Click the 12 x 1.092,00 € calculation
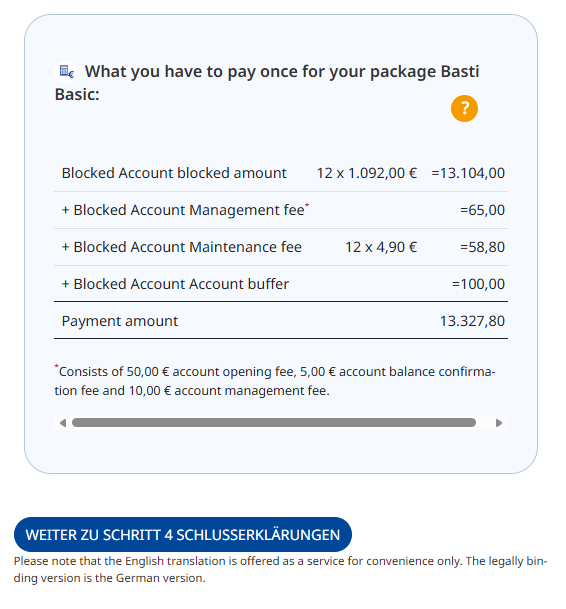The width and height of the screenshot is (566, 609). (x=367, y=173)
